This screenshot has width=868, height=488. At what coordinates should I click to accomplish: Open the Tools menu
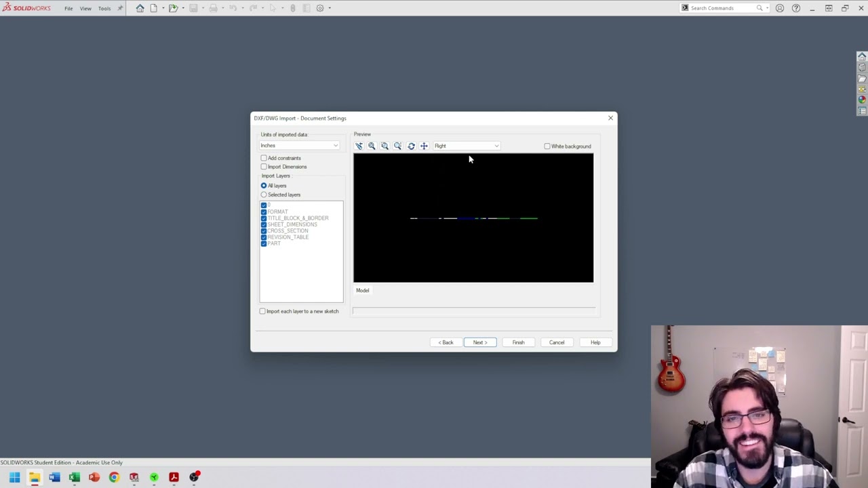[x=104, y=8]
